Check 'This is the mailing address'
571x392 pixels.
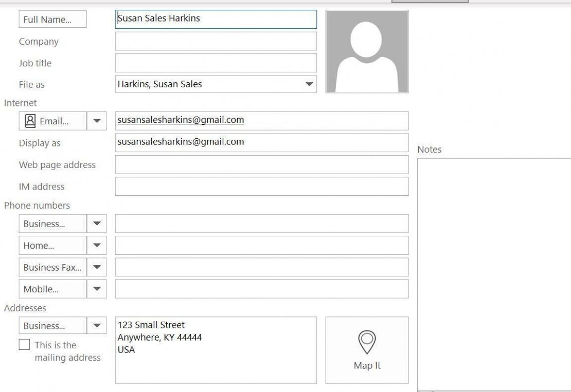24,345
